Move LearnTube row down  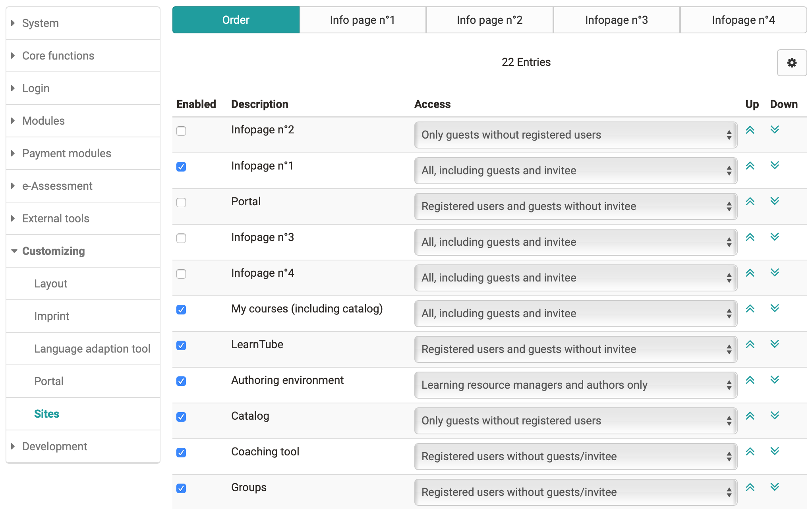[x=774, y=344]
